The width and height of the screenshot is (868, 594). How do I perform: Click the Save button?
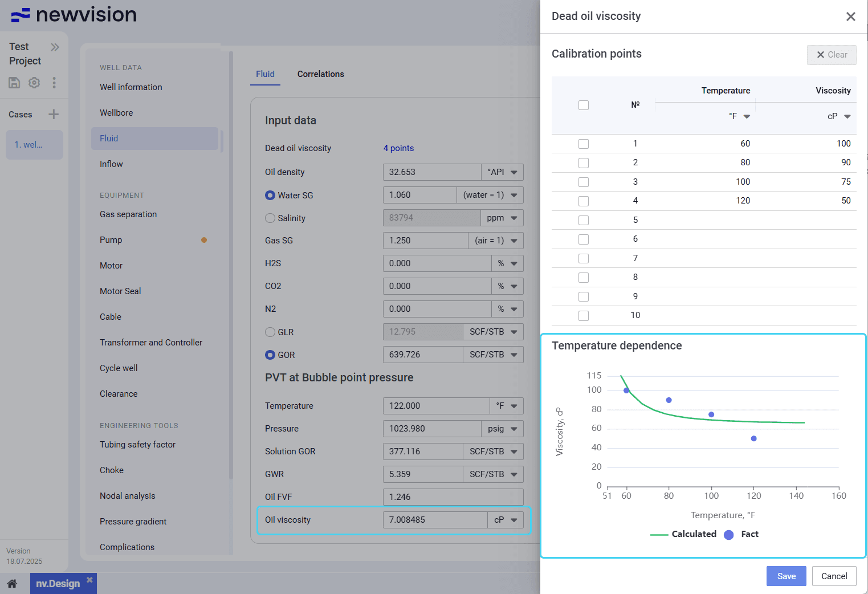786,576
